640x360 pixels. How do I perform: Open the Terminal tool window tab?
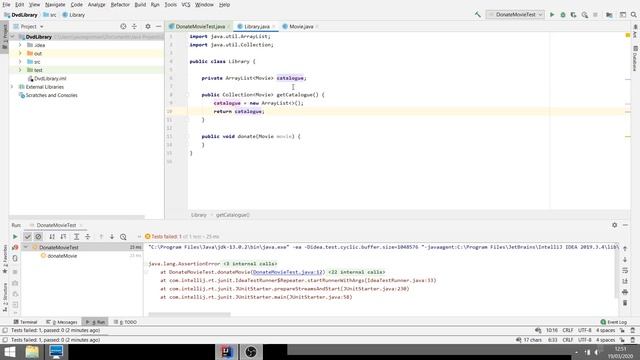25,322
